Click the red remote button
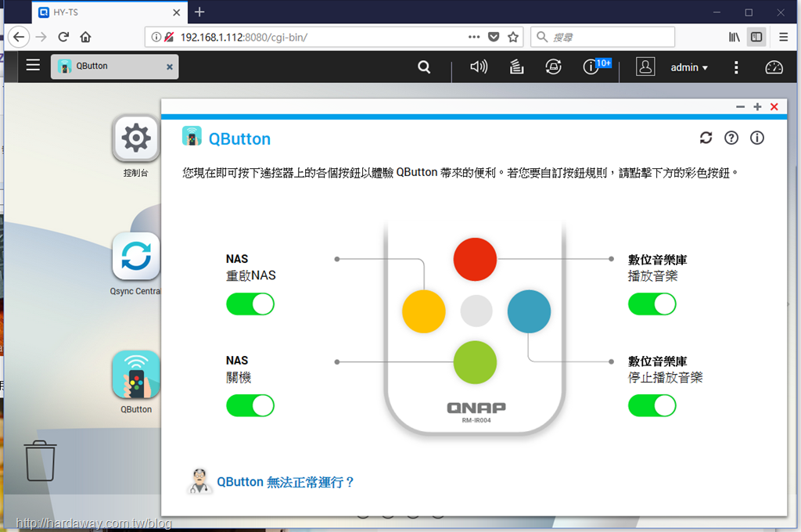 tap(475, 259)
